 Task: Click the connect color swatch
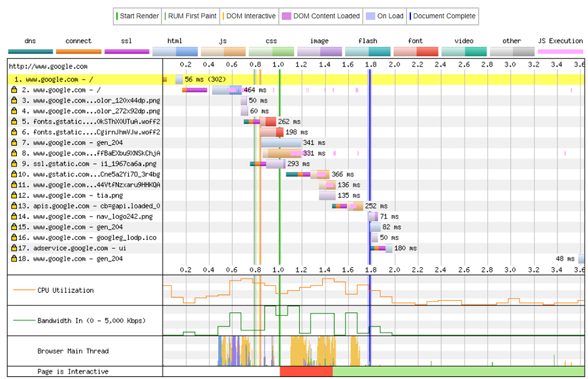pyautogui.click(x=78, y=52)
